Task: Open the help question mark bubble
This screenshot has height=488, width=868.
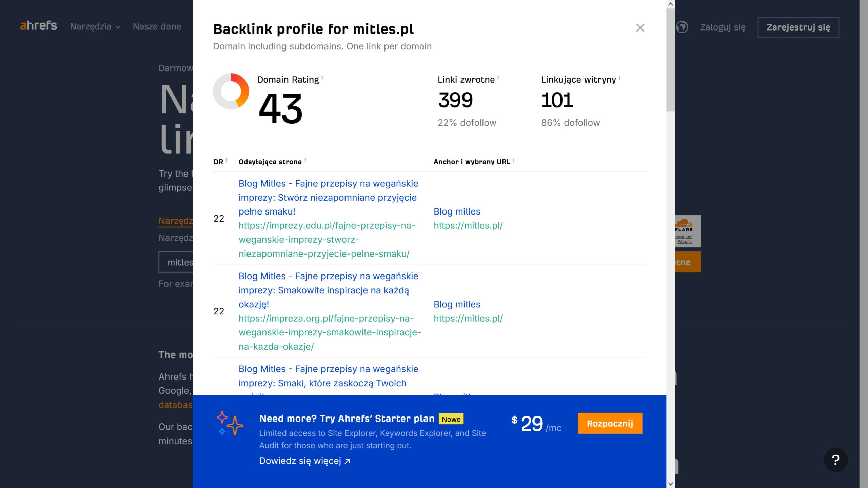Action: [x=835, y=460]
